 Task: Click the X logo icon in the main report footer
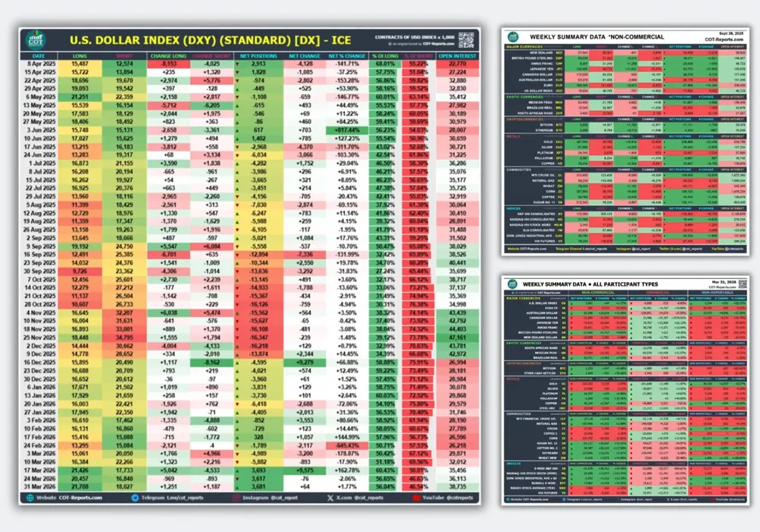pos(330,498)
